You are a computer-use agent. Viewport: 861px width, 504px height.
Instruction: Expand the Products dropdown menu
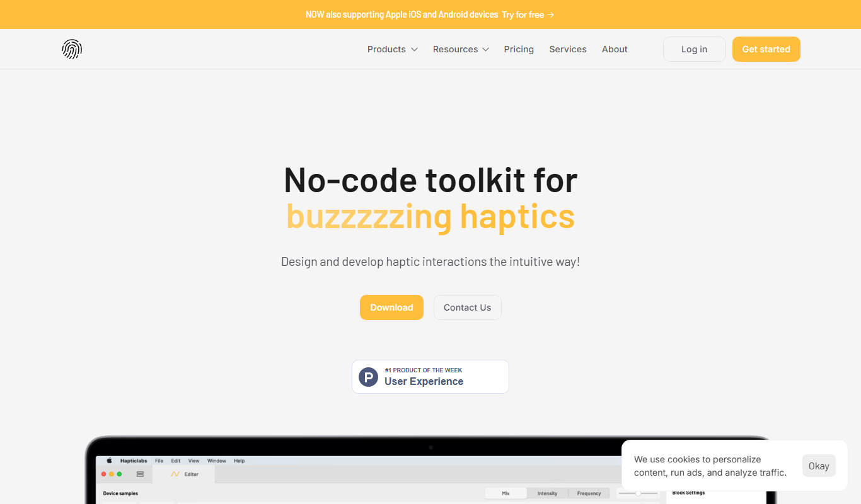pyautogui.click(x=392, y=49)
